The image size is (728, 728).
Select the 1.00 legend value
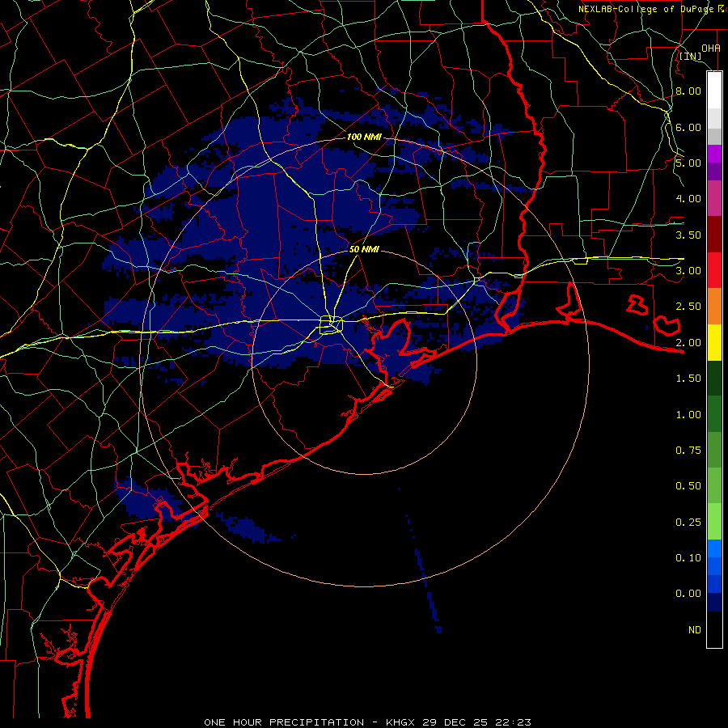tap(688, 415)
